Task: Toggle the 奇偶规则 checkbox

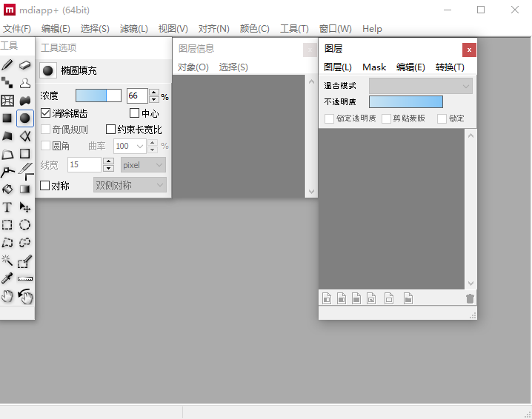Action: [x=45, y=129]
